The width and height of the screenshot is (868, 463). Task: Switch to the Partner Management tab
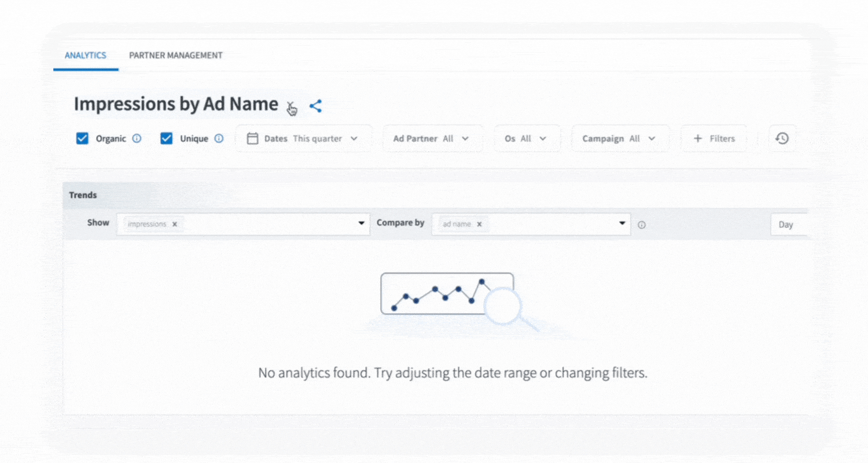click(175, 56)
